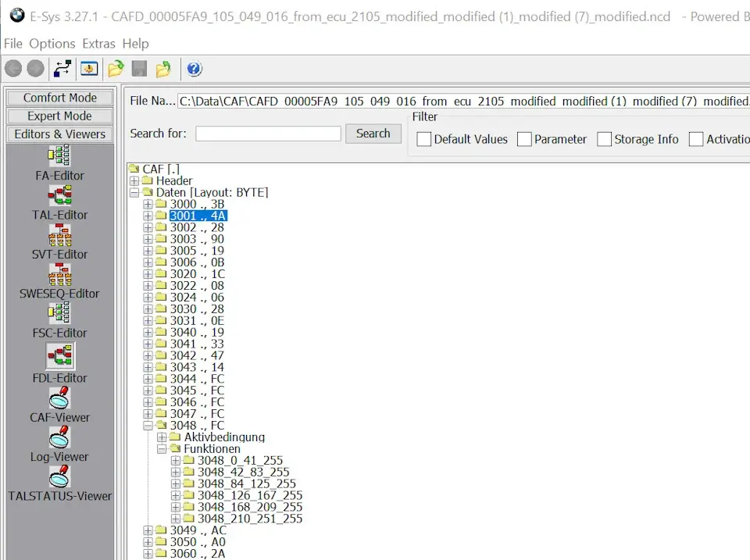
Task: Select the 3048_210_251_255 entry
Action: pyautogui.click(x=250, y=519)
